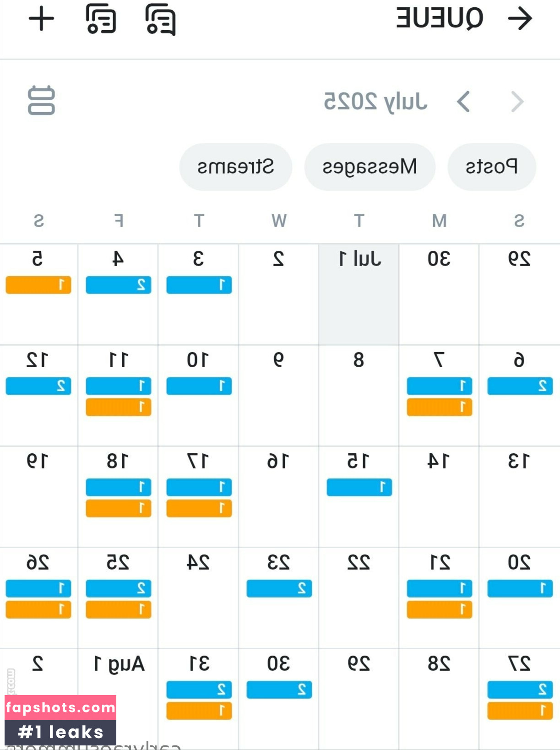The image size is (560, 750).
Task: Open the orange item on July 31
Action: (199, 711)
